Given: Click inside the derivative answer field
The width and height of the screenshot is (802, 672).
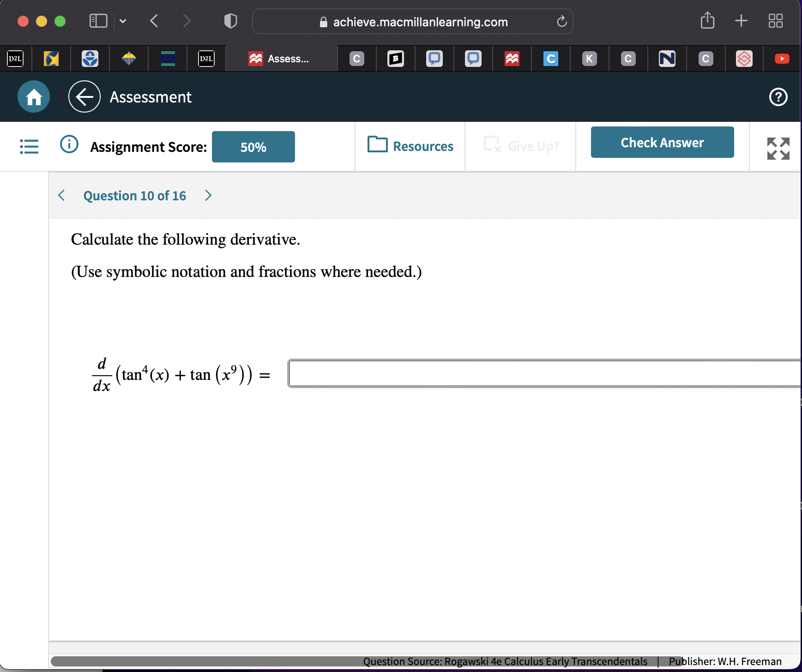Looking at the screenshot, I should point(508,374).
